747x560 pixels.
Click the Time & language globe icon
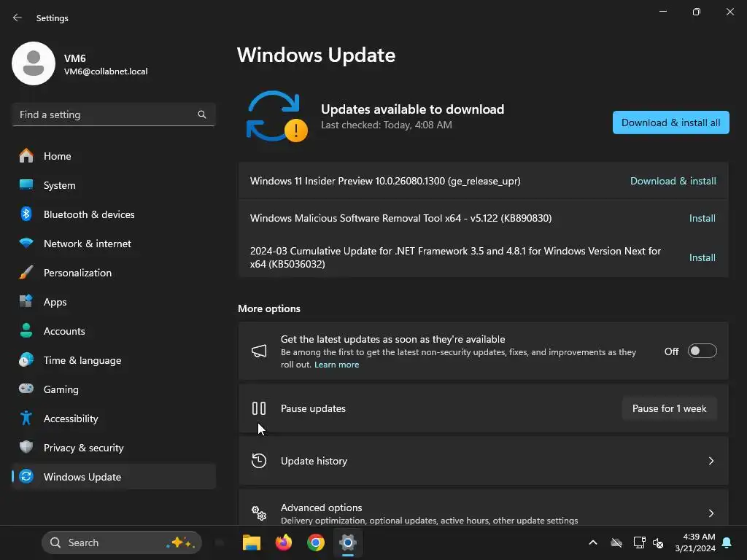[x=26, y=359]
